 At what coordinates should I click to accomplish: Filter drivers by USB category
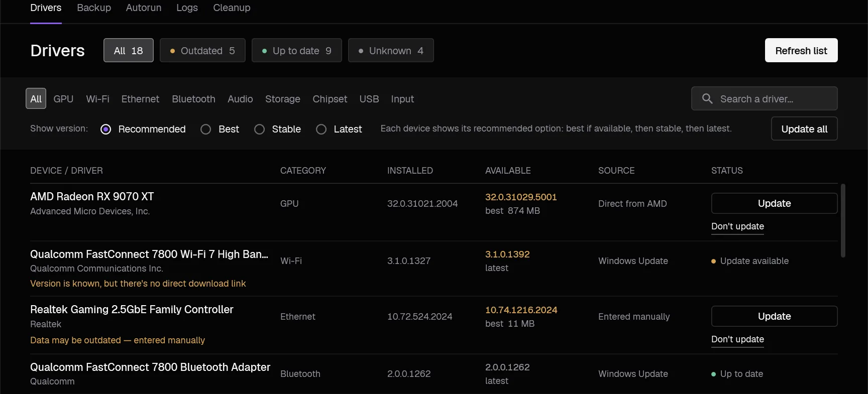tap(369, 99)
